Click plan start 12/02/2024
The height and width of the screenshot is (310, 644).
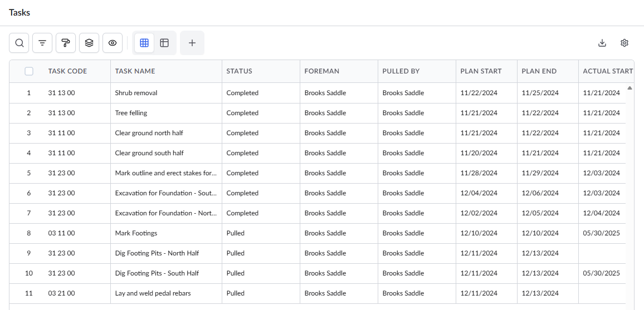click(x=479, y=213)
